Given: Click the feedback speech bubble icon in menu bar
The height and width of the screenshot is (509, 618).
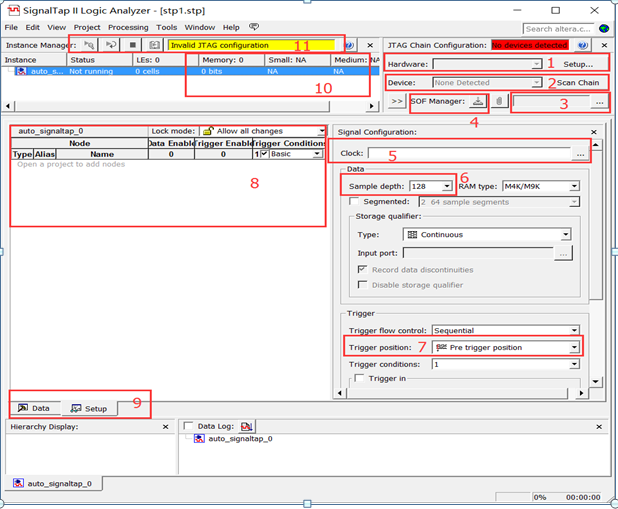Looking at the screenshot, I should tap(254, 27).
